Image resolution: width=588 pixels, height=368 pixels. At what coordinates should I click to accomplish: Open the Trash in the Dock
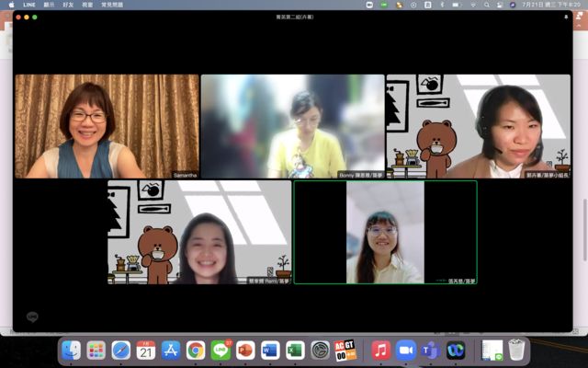516,351
